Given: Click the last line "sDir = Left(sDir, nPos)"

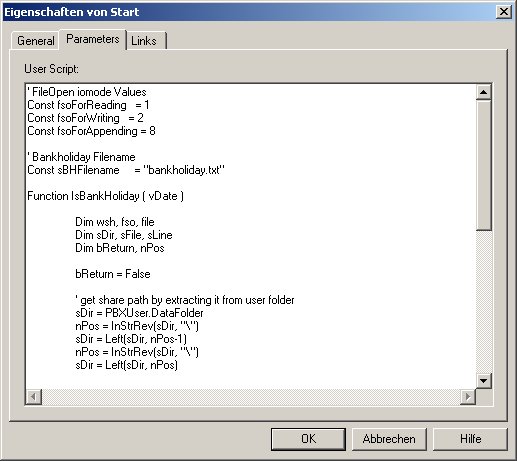Looking at the screenshot, I should coord(127,365).
